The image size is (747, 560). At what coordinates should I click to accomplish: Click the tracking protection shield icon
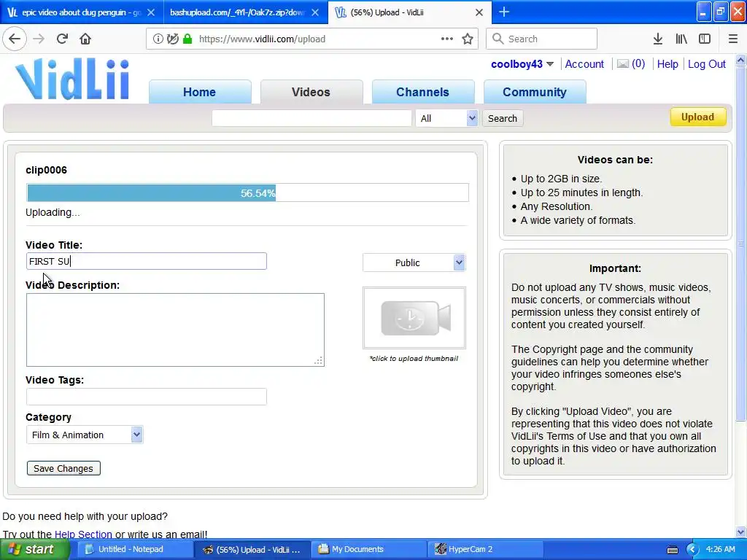pos(172,39)
